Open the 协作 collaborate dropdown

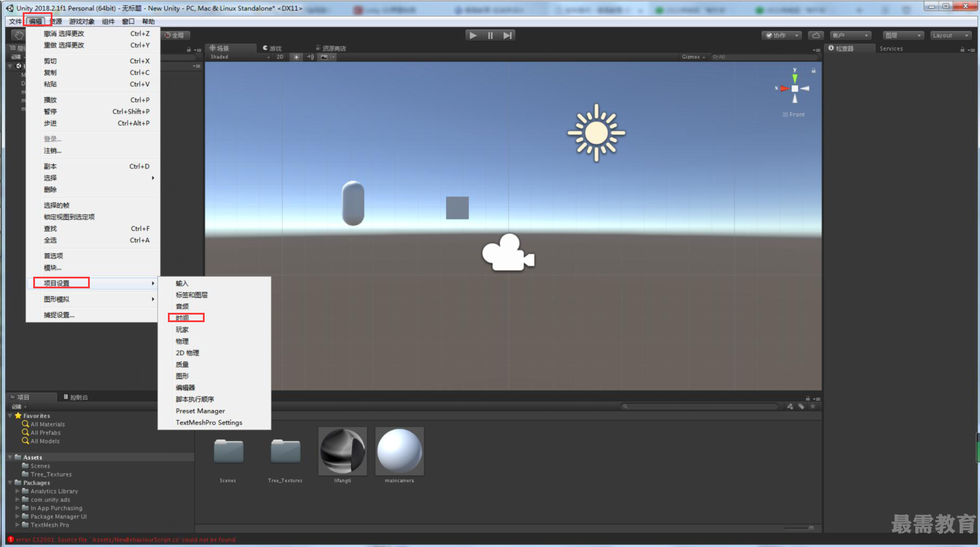pos(782,36)
